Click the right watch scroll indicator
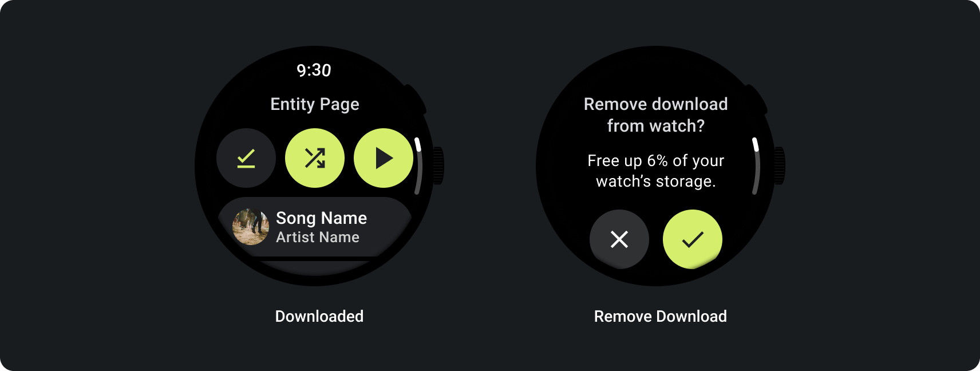Image resolution: width=980 pixels, height=371 pixels. click(756, 166)
